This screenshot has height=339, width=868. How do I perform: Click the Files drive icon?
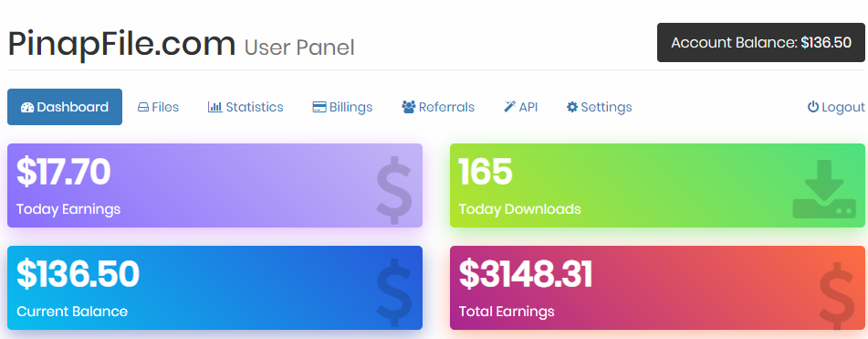click(142, 108)
